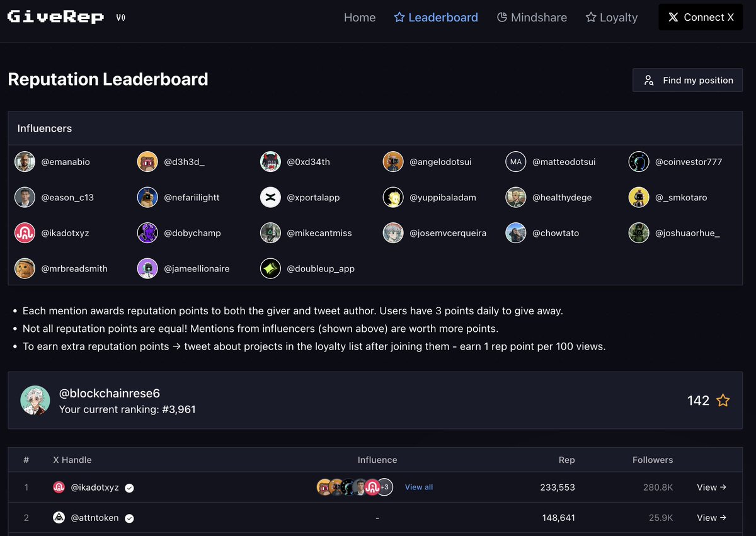756x536 pixels.
Task: Click the @xportalapp handle text
Action: click(313, 197)
